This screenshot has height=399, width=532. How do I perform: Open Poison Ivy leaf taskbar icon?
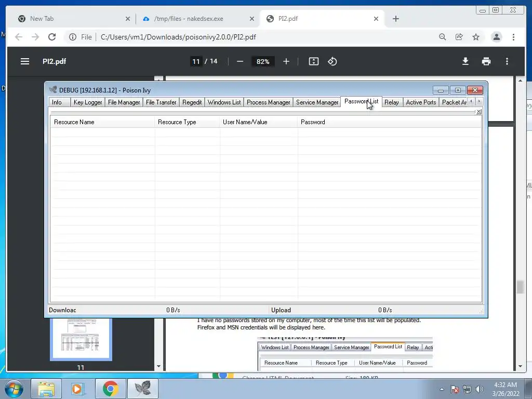coord(142,389)
